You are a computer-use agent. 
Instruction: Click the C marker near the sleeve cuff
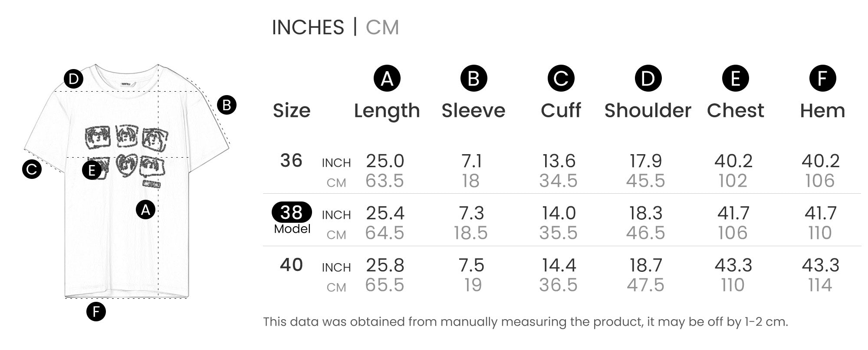pyautogui.click(x=32, y=169)
